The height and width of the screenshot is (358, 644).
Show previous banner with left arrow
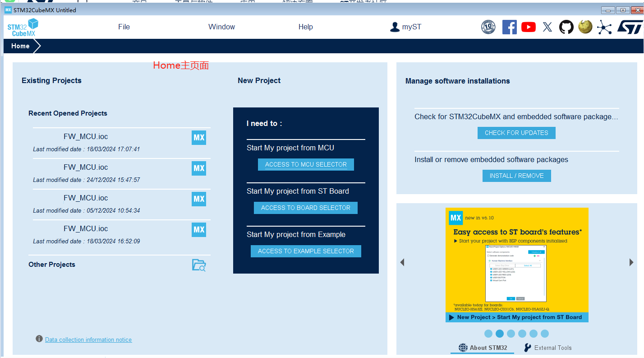[x=402, y=262]
